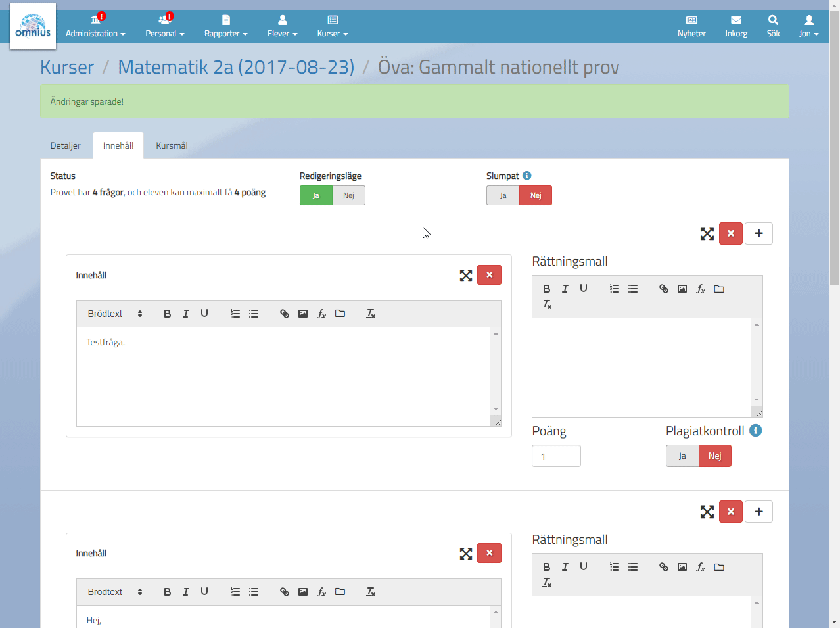Image resolution: width=840 pixels, height=628 pixels.
Task: Click the Poäng input field
Action: click(x=556, y=456)
